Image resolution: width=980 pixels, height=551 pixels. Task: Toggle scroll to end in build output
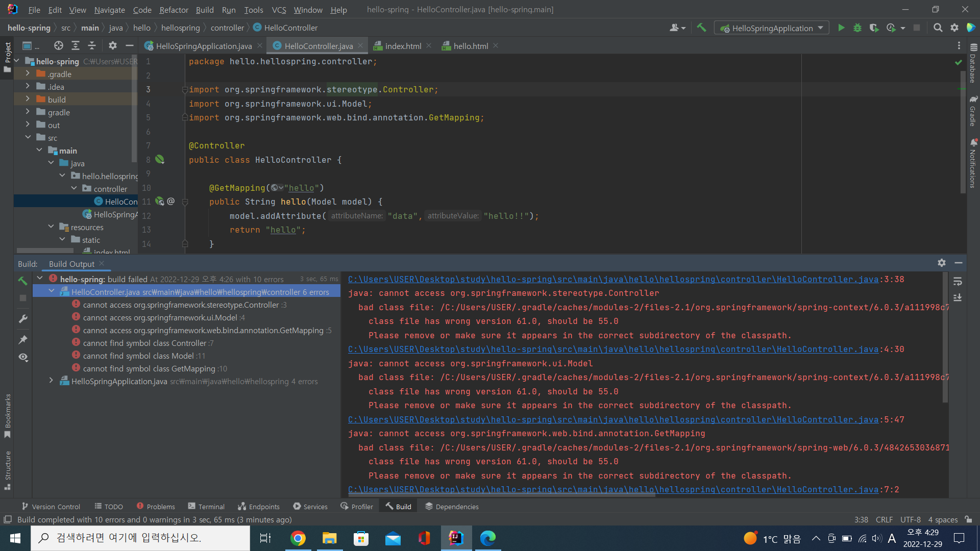(958, 297)
